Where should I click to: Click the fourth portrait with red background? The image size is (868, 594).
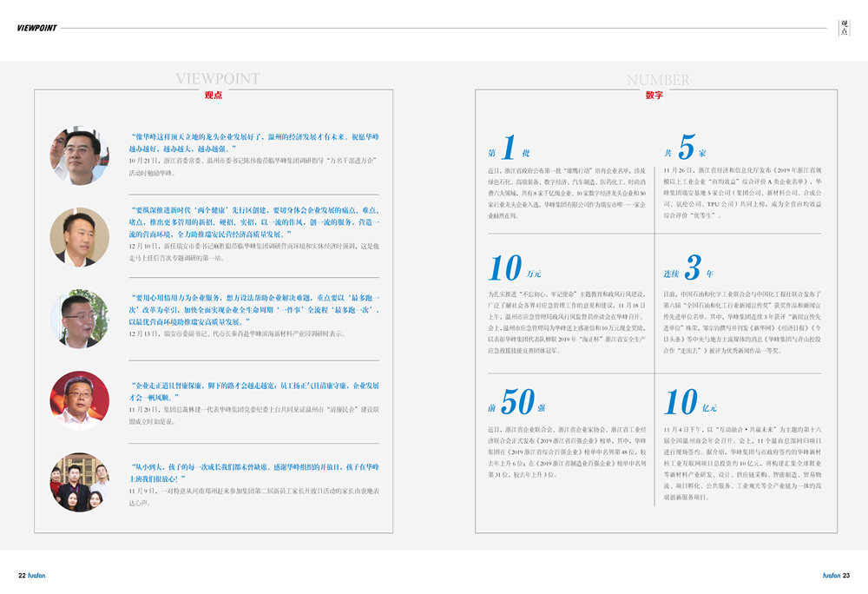point(79,399)
